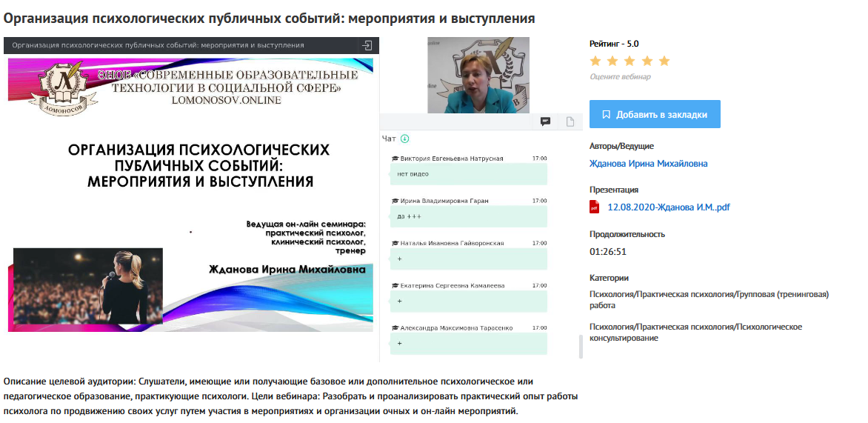Screen dimensions: 868x423
Task: Click the green download arrow beside Чат
Action: [x=404, y=139]
